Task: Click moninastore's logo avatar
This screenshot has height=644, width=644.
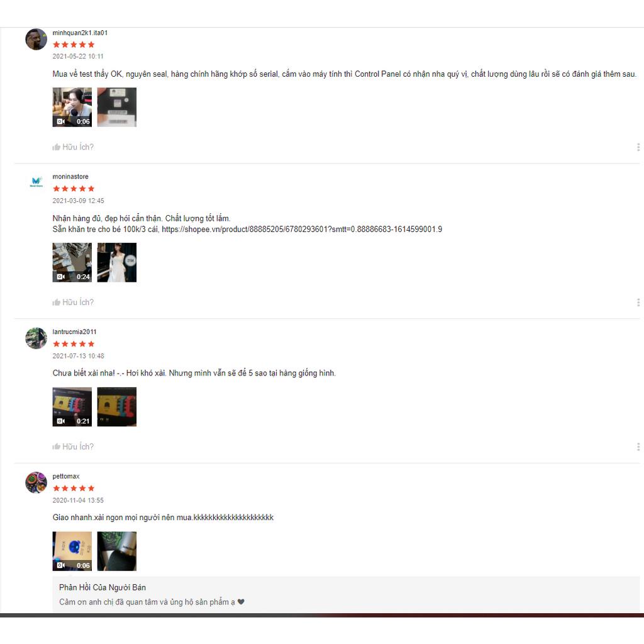Action: (x=36, y=183)
